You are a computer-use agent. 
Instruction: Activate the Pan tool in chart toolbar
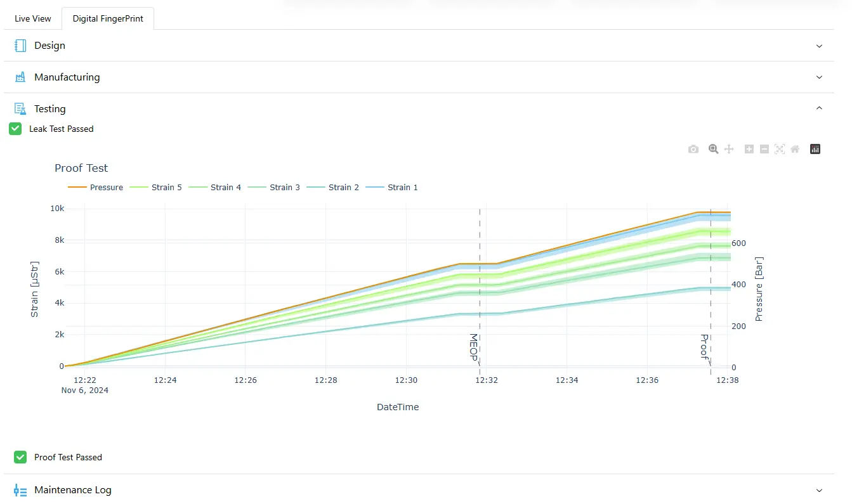coord(729,149)
